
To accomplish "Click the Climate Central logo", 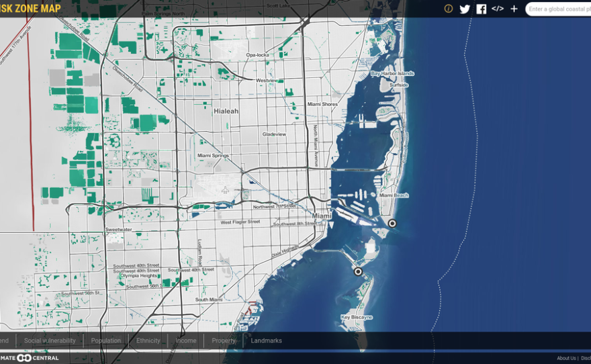I will pyautogui.click(x=30, y=358).
